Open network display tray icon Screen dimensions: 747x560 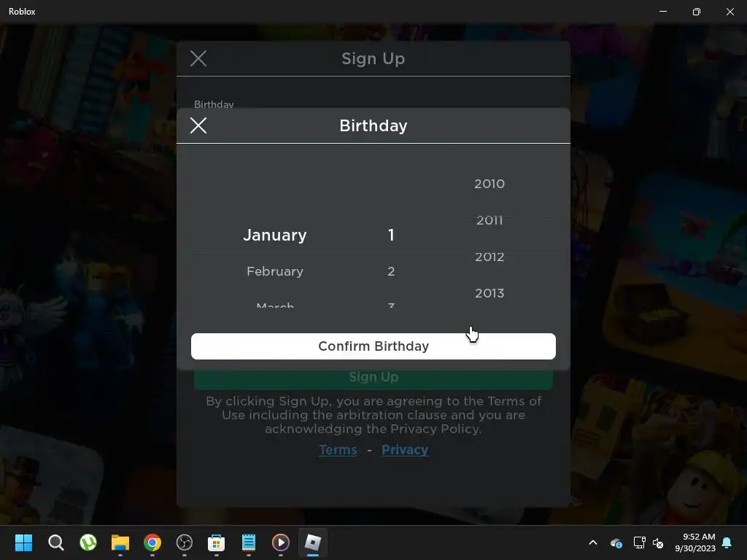(x=639, y=542)
